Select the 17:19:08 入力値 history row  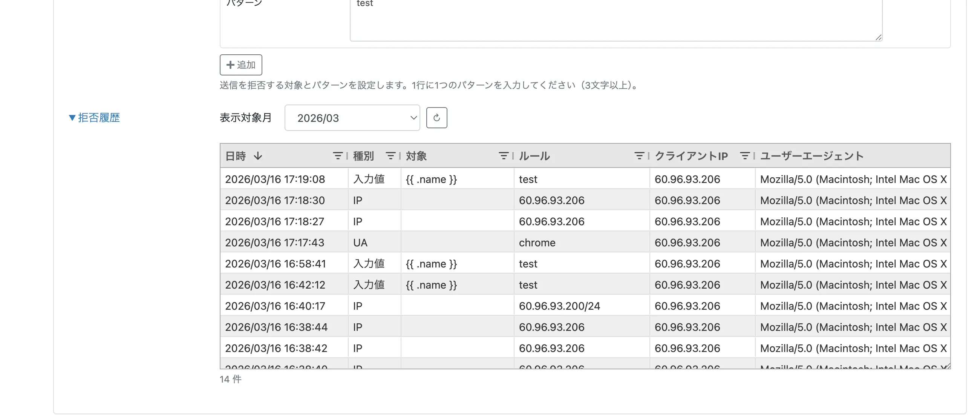(369, 179)
